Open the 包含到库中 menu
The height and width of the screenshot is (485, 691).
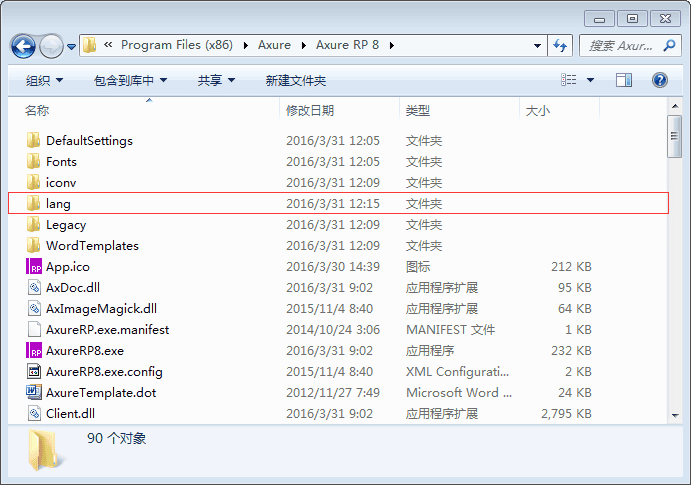(130, 80)
